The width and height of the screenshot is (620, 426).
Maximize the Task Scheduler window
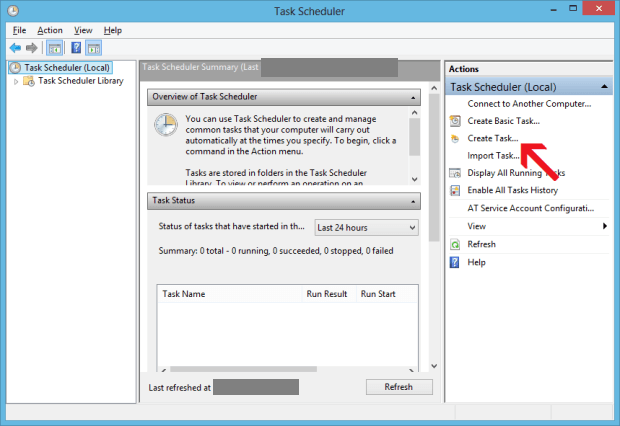click(573, 8)
